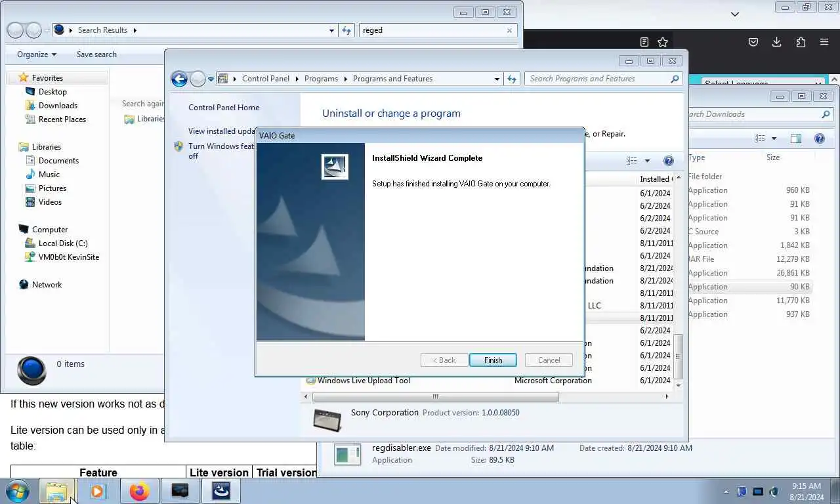Click Finish in the VAIO Gate wizard
This screenshot has width=840, height=504.
click(493, 360)
